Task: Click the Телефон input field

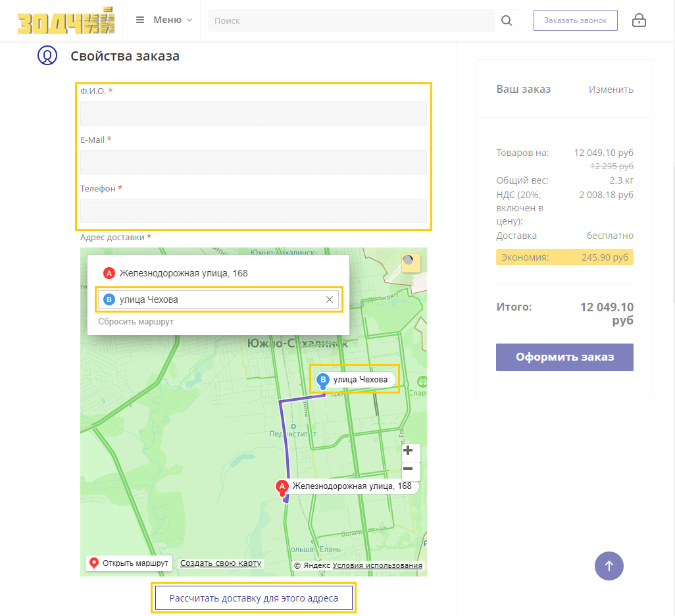Action: coord(253,211)
